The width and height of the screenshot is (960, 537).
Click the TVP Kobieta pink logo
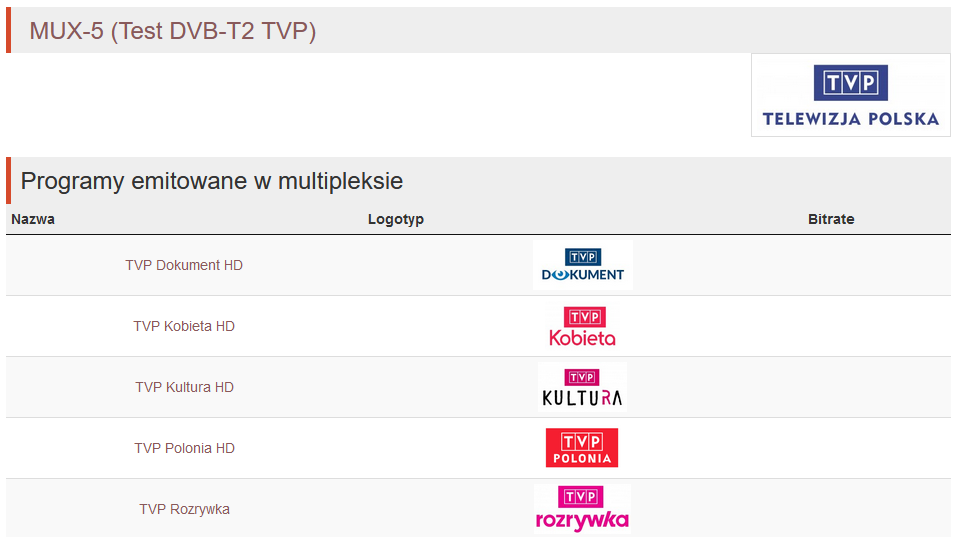[x=582, y=326]
